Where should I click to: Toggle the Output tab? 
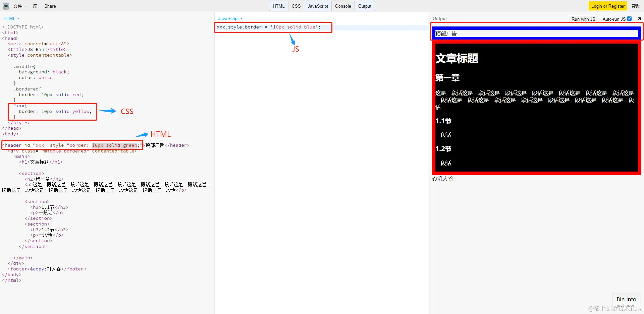point(365,6)
